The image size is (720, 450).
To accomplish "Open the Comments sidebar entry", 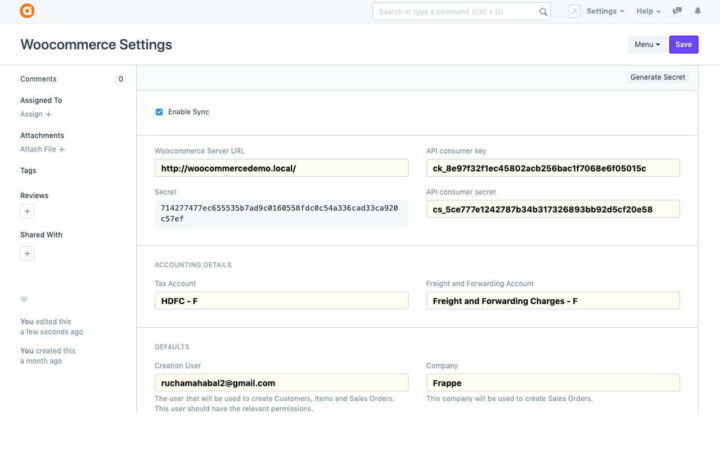I will [38, 79].
